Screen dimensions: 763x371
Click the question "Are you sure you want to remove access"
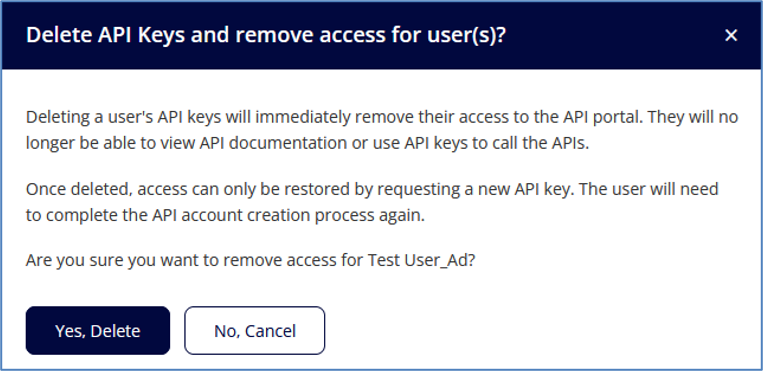(251, 260)
